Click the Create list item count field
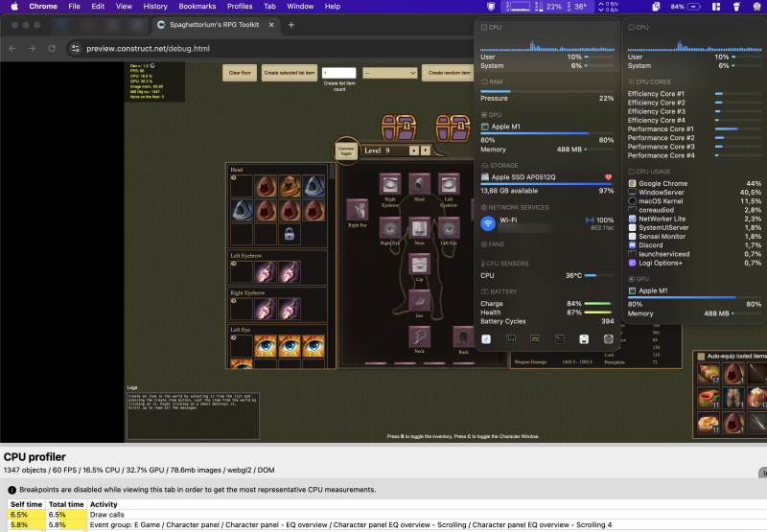767x532 pixels. (x=338, y=73)
